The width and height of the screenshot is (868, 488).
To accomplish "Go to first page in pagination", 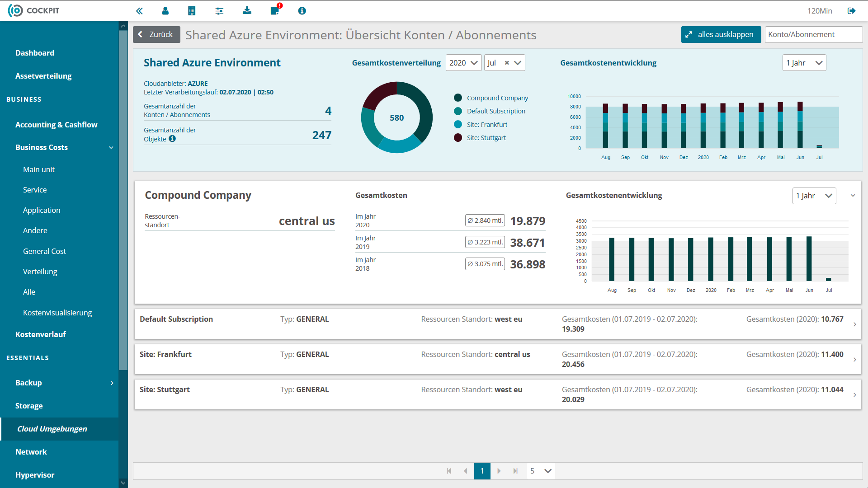I will pyautogui.click(x=449, y=471).
